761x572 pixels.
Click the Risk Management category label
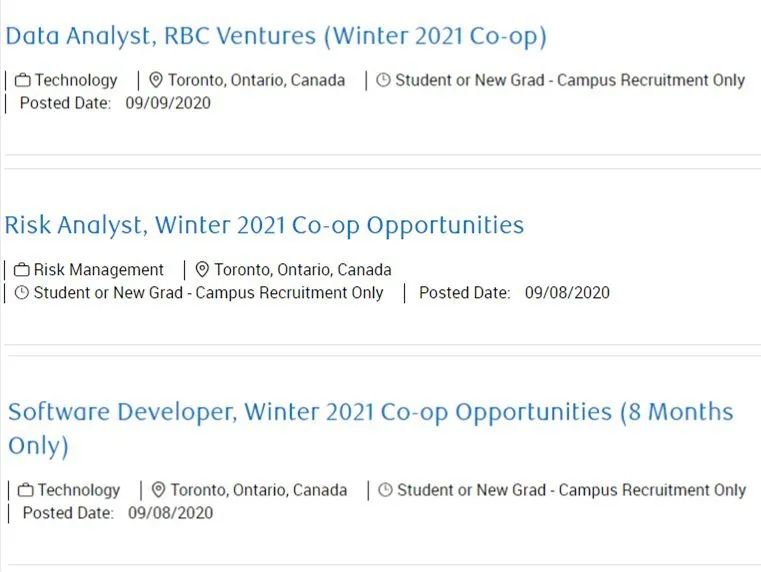tap(99, 269)
